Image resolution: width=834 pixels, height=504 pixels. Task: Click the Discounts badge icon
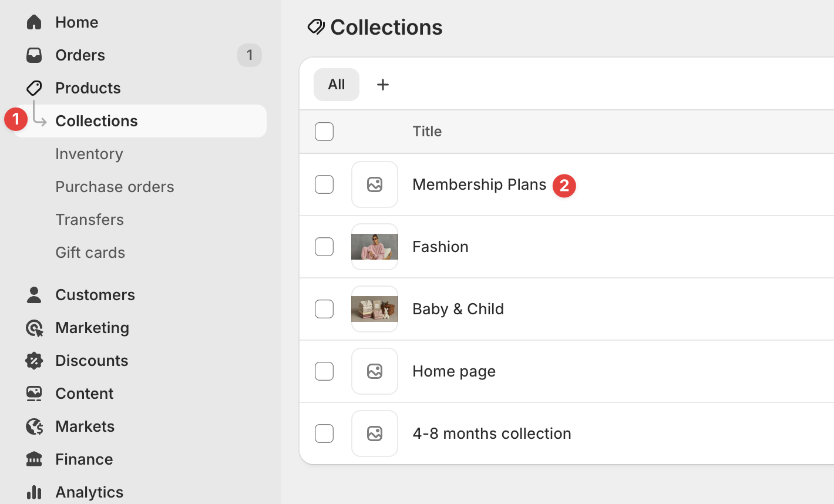34,361
